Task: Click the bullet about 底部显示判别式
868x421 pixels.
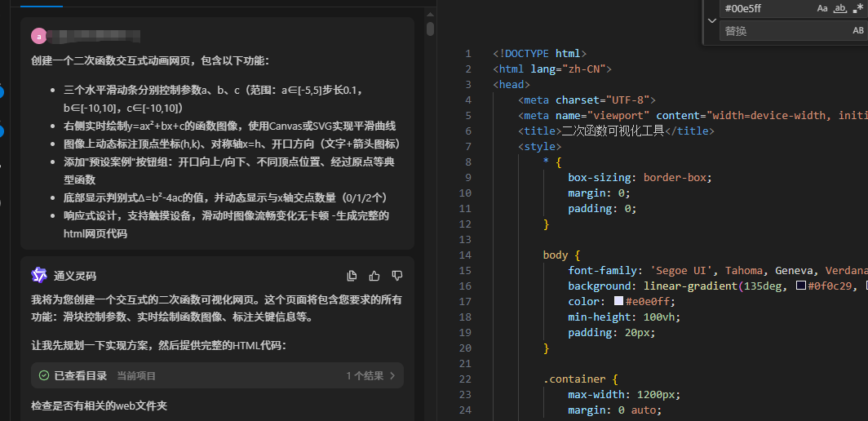Action: 228,197
